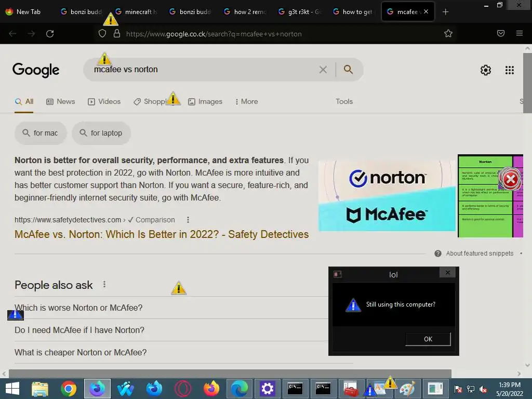Click the red X error icon on image

[510, 179]
